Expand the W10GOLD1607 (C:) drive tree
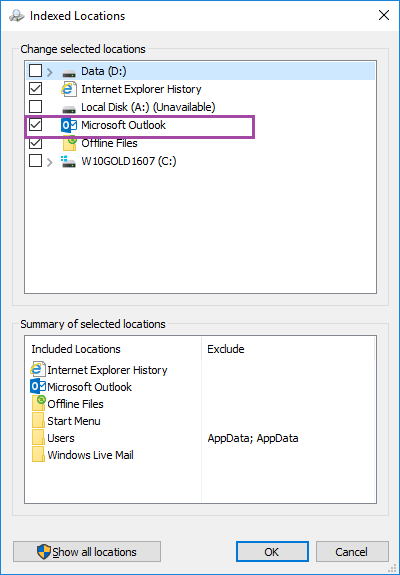This screenshot has height=575, width=400. point(50,161)
